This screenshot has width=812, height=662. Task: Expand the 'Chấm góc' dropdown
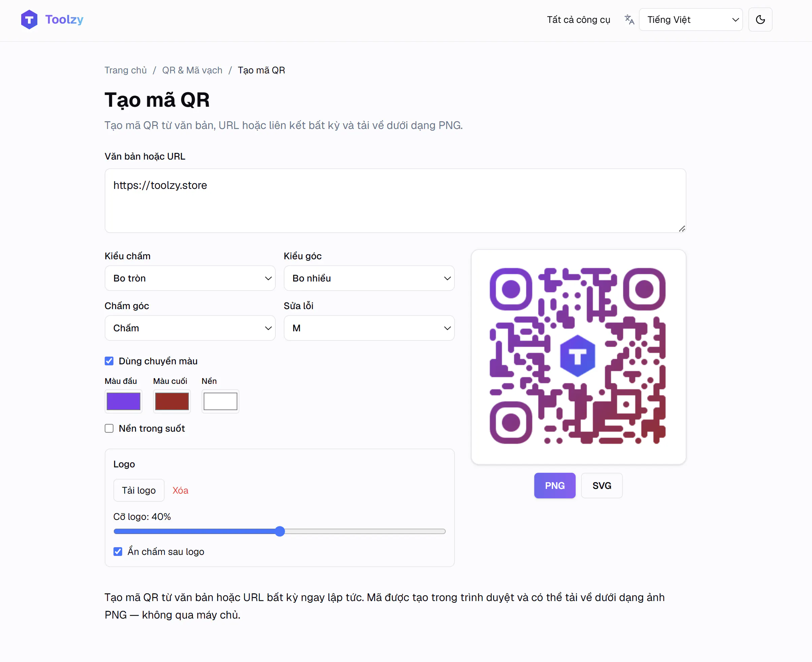pyautogui.click(x=190, y=328)
